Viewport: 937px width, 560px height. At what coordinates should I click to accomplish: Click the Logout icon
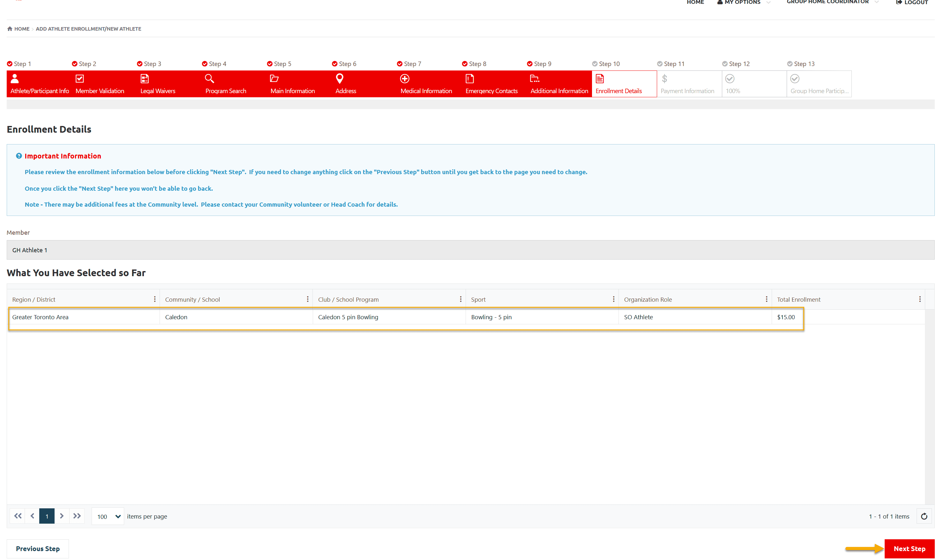click(x=899, y=2)
